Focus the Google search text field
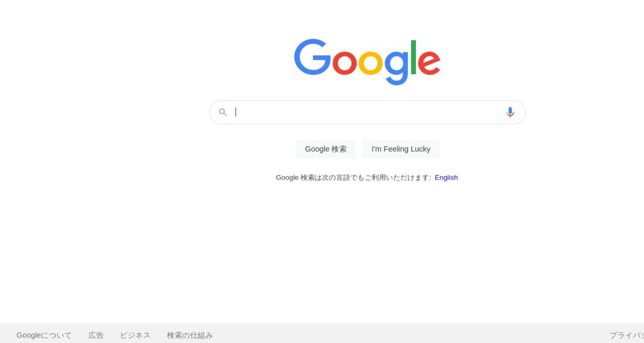Screen dimensions: 644x343 (367, 112)
